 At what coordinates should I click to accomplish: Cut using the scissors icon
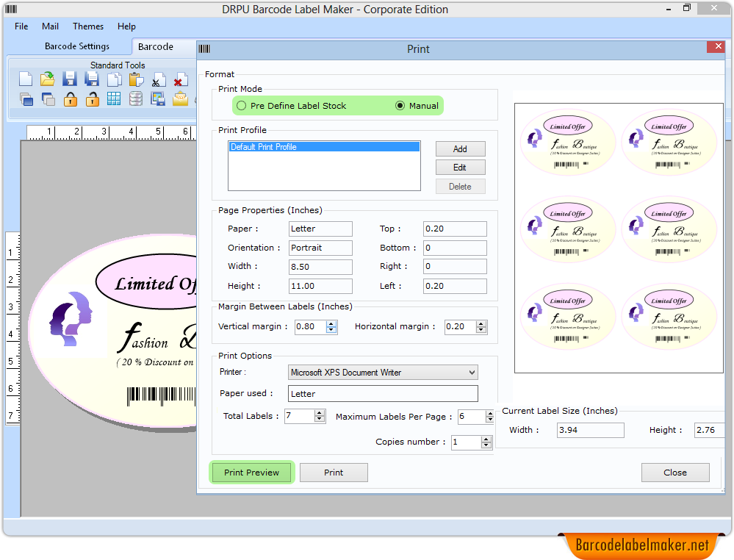159,79
